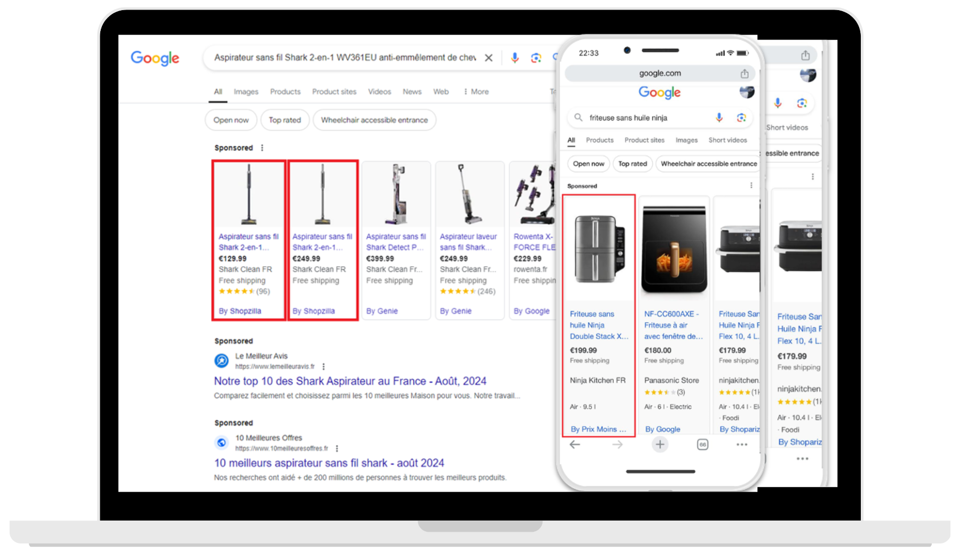Screen dimensions: 960x560
Task: Open the €399.99 Shark Detect product ad
Action: click(x=396, y=240)
